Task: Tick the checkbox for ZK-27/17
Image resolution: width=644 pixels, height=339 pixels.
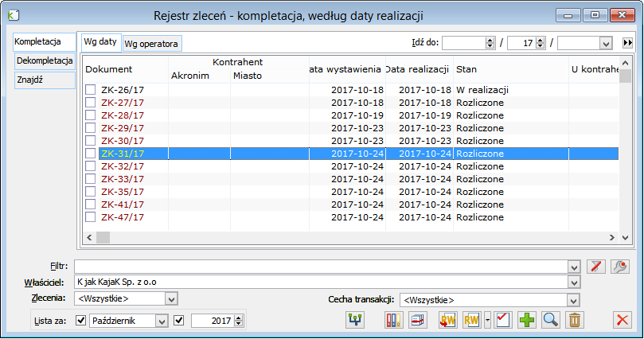Action: pyautogui.click(x=91, y=102)
